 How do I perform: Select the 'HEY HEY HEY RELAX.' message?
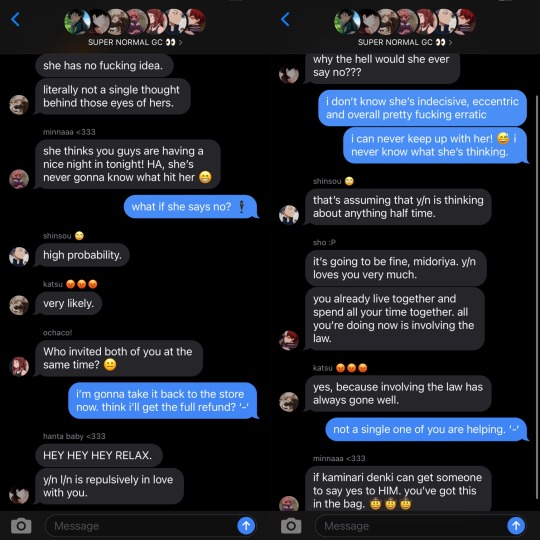99,455
